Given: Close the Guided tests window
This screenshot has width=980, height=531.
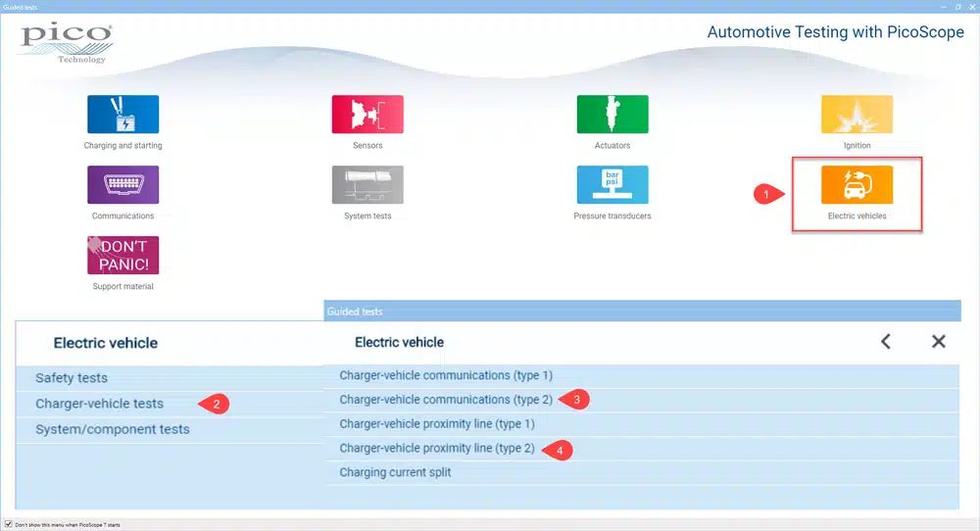Looking at the screenshot, I should 972,7.
